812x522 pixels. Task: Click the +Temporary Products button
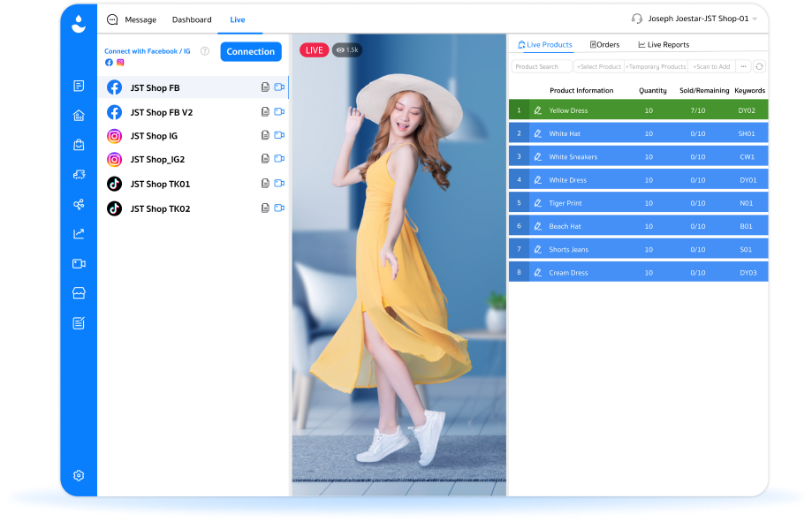click(x=656, y=66)
